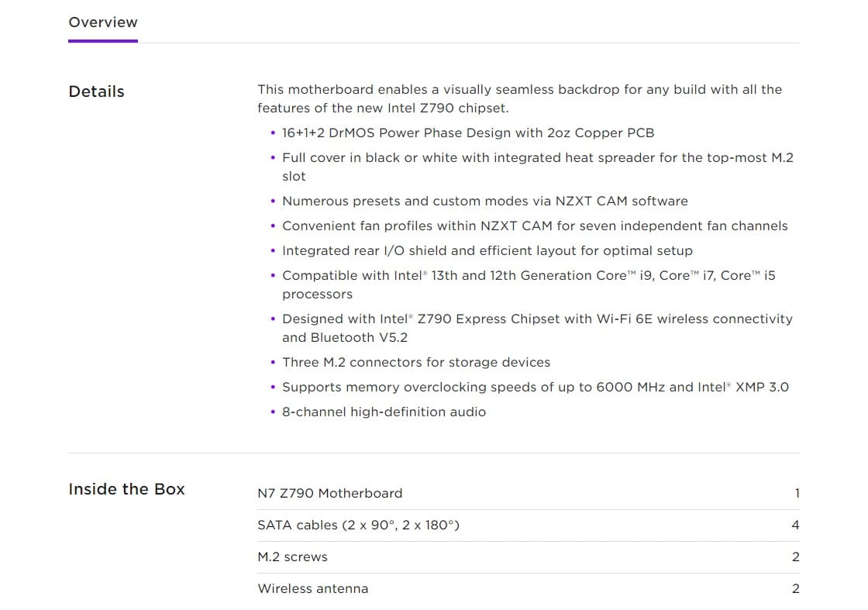Select the NZXT CAM software bullet point
The width and height of the screenshot is (868, 610).
pos(485,201)
